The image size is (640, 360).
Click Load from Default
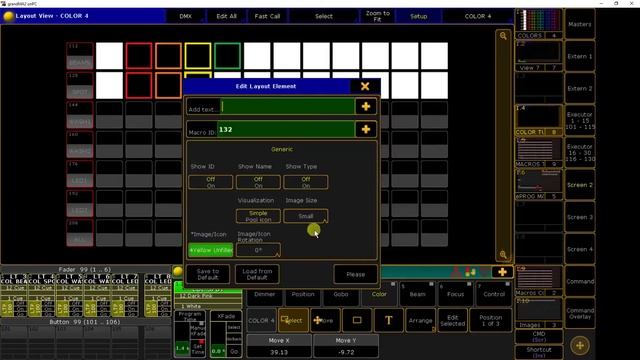257,274
